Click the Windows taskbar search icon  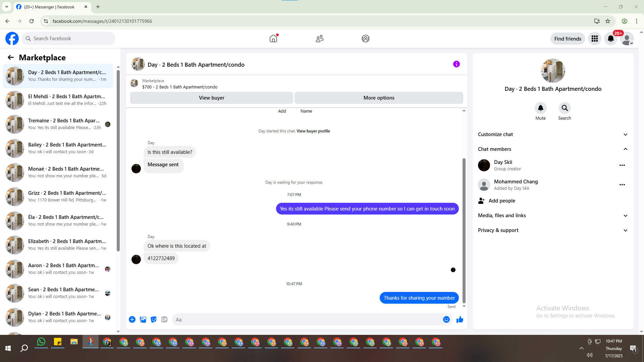24,349
